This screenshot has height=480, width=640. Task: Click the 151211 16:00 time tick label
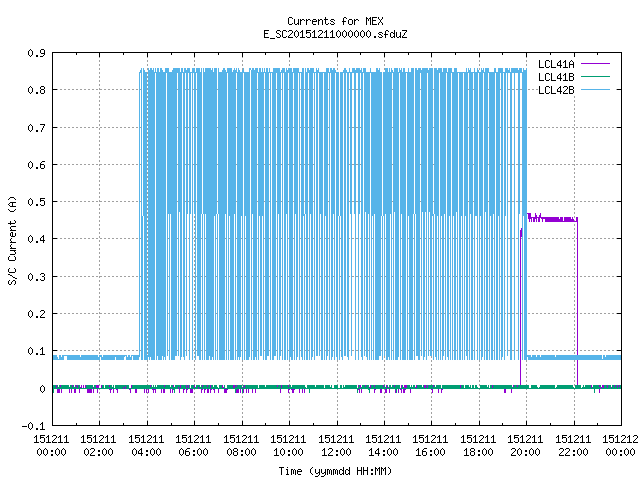430,445
